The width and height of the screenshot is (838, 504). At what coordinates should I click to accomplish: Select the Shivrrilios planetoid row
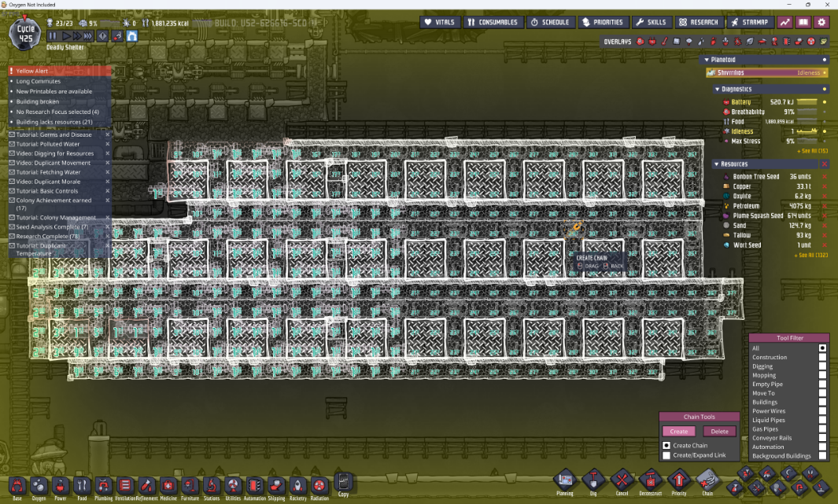pos(767,72)
